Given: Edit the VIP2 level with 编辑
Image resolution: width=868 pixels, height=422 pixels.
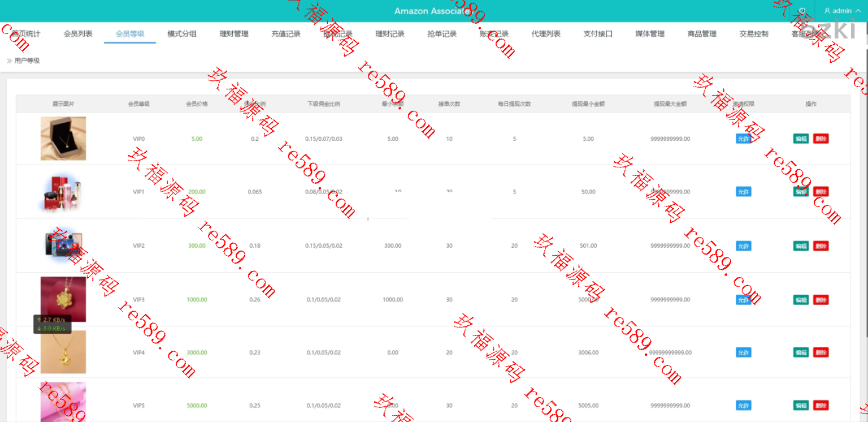Looking at the screenshot, I should coord(801,246).
